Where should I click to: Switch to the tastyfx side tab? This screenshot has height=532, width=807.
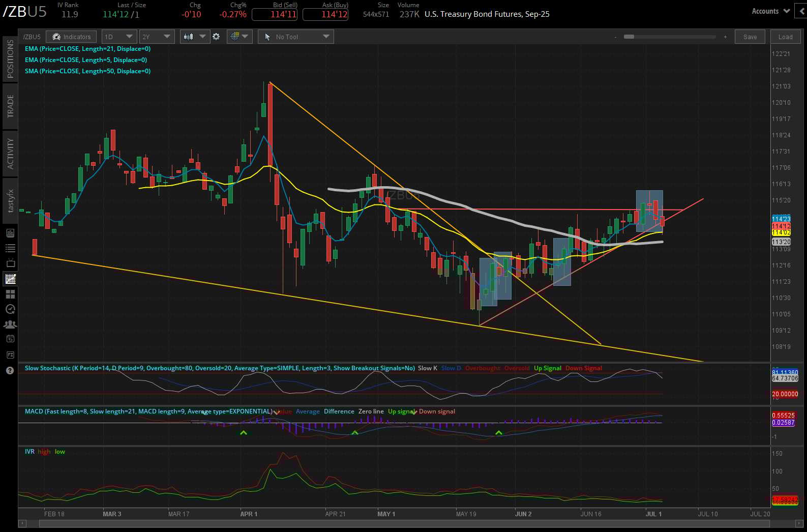coord(10,201)
